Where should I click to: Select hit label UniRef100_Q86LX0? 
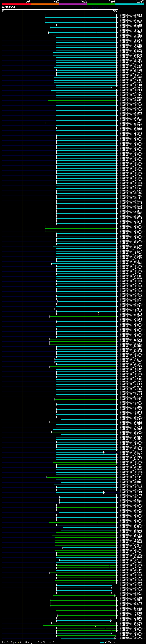point(131,434)
